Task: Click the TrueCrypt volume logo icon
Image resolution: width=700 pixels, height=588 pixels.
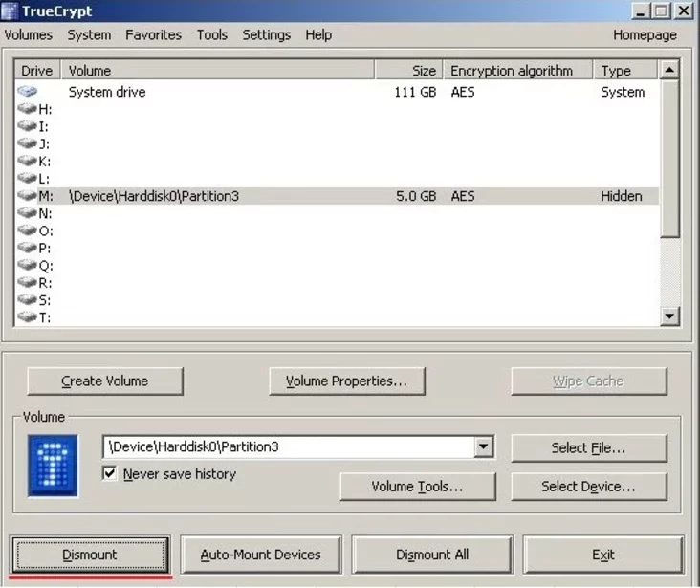Action: [54, 466]
